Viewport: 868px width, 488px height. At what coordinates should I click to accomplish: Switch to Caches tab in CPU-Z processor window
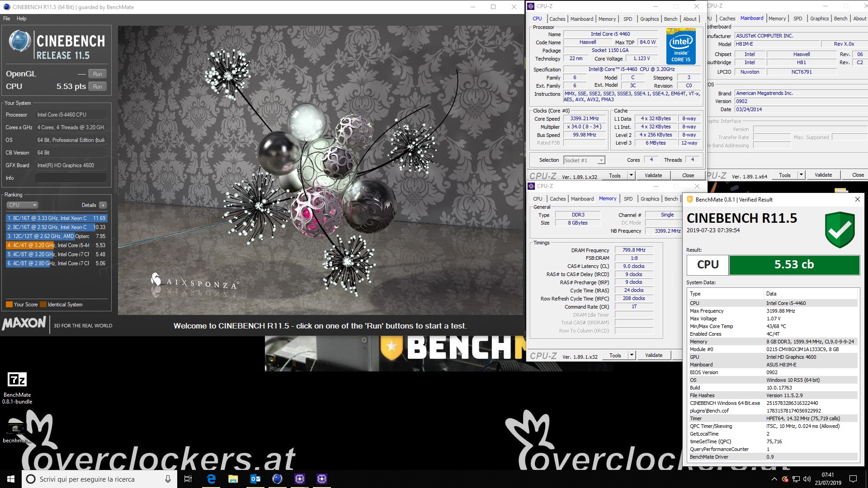click(557, 19)
